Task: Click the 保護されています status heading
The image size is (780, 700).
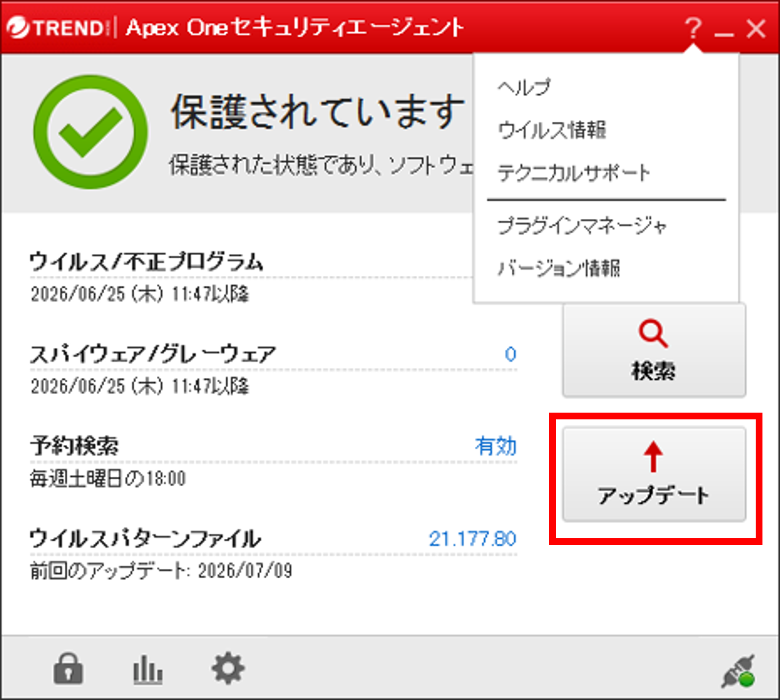Action: [317, 112]
